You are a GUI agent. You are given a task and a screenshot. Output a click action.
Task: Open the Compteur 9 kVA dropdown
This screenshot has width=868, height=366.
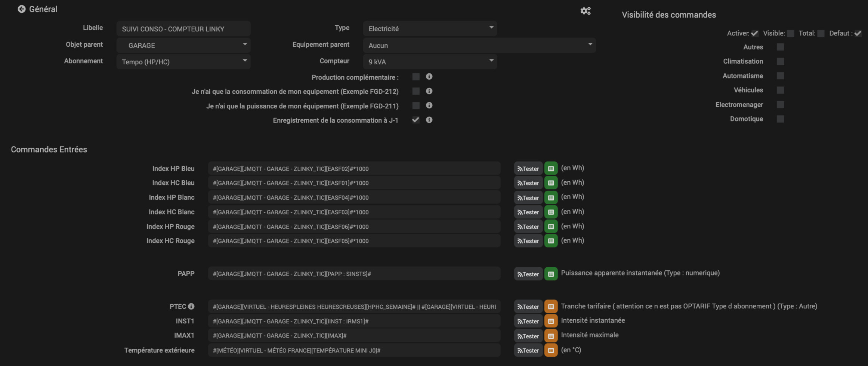430,62
